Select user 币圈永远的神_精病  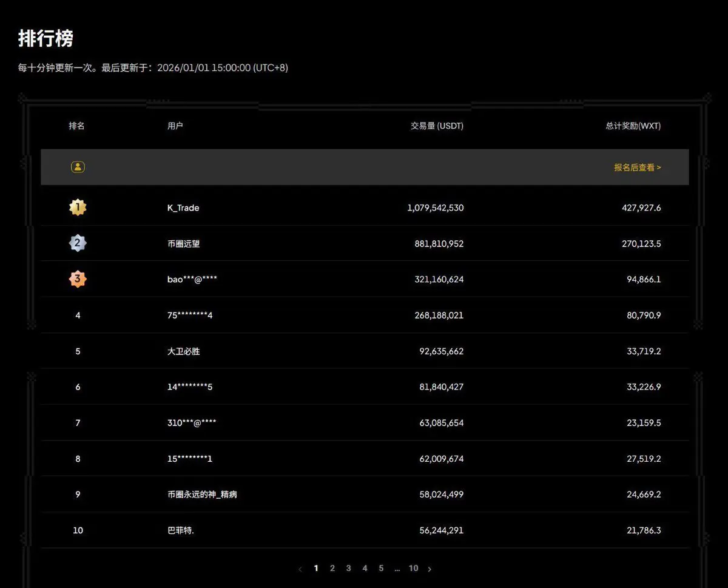pos(202,495)
